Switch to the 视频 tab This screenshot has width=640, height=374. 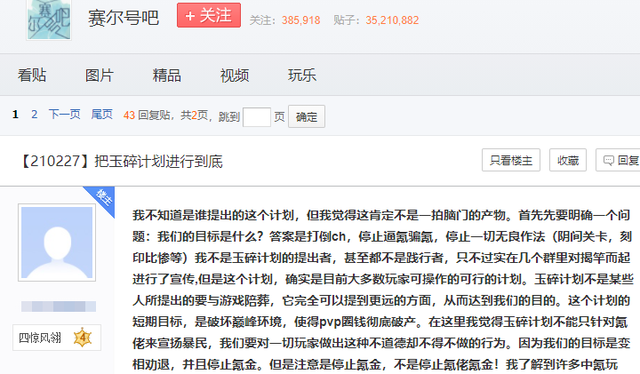coord(235,75)
